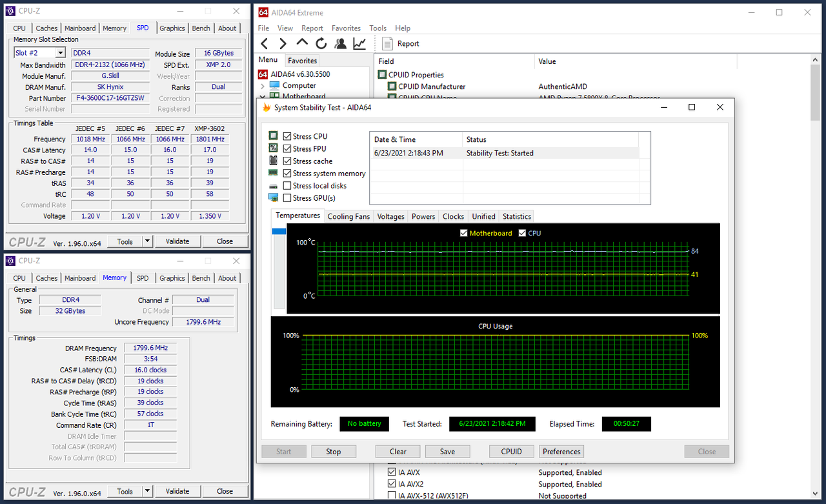Click the Date & Time log column header
This screenshot has height=504, width=826.
(x=416, y=139)
